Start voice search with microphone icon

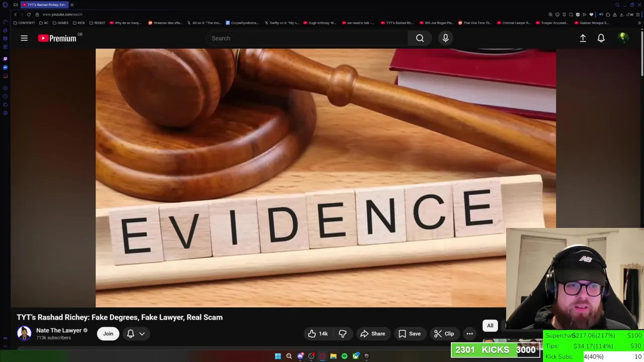pyautogui.click(x=445, y=38)
